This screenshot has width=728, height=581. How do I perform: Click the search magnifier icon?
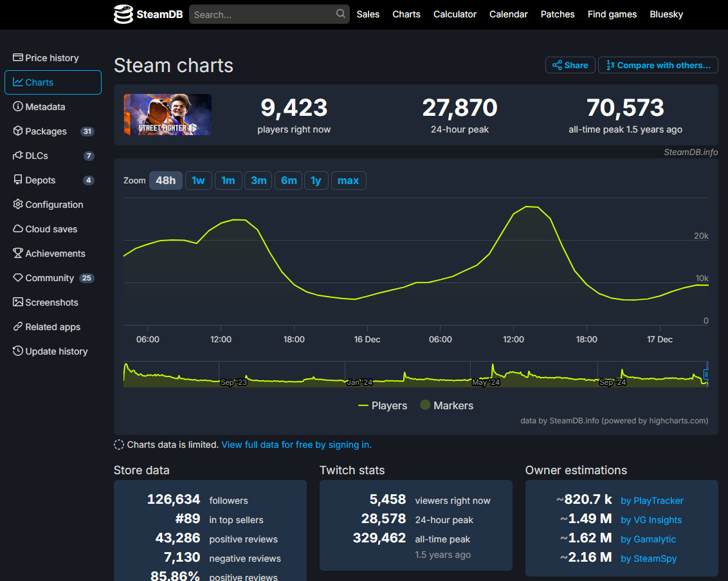341,14
